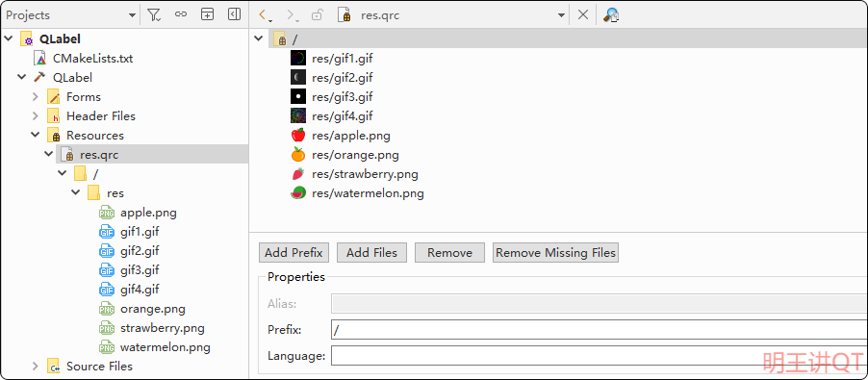Viewport: 868px width, 380px height.
Task: Click the GIF icon beside gif3.gif in tree
Action: click(x=107, y=270)
